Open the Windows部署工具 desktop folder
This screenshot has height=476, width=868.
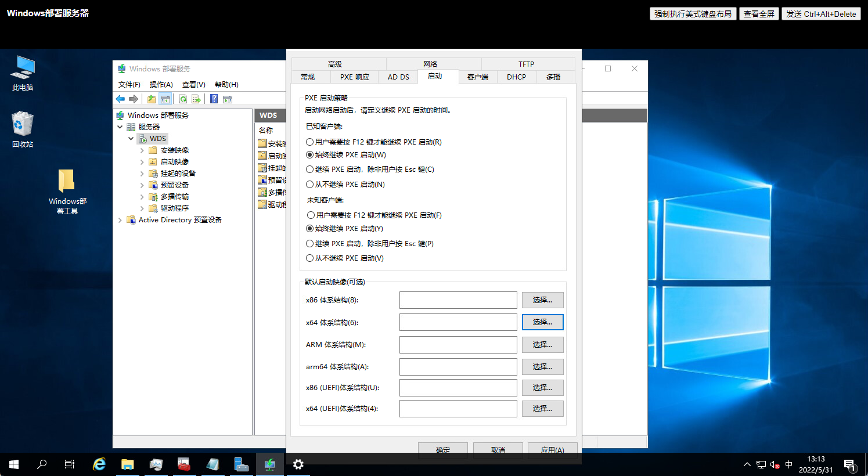click(67, 192)
